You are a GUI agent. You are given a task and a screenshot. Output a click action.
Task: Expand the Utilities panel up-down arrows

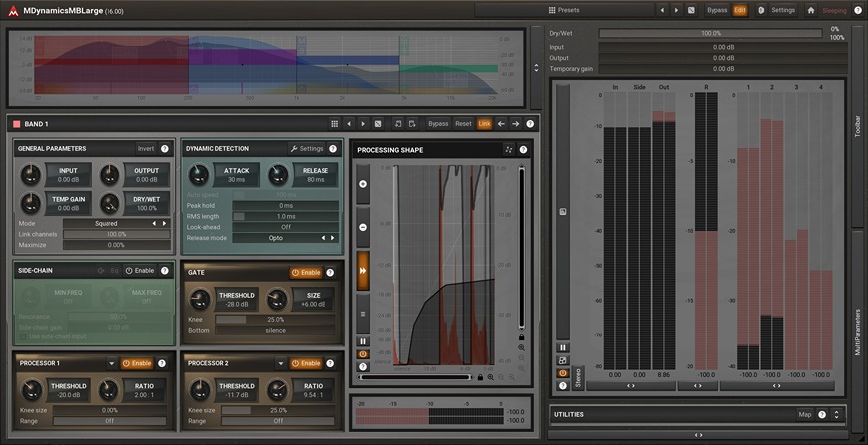pos(837,414)
